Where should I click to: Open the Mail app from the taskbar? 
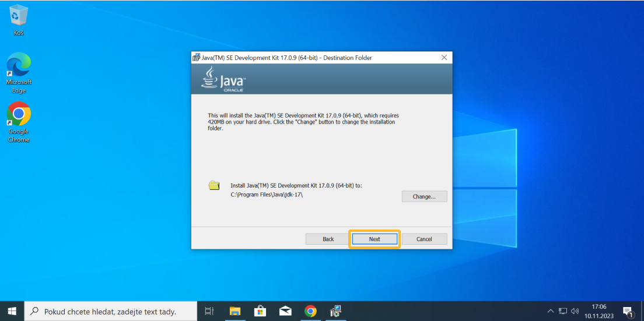pyautogui.click(x=285, y=312)
